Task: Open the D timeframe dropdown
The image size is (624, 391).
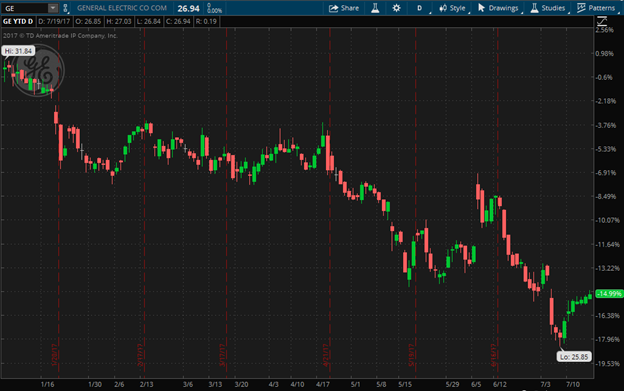Action: [x=419, y=8]
